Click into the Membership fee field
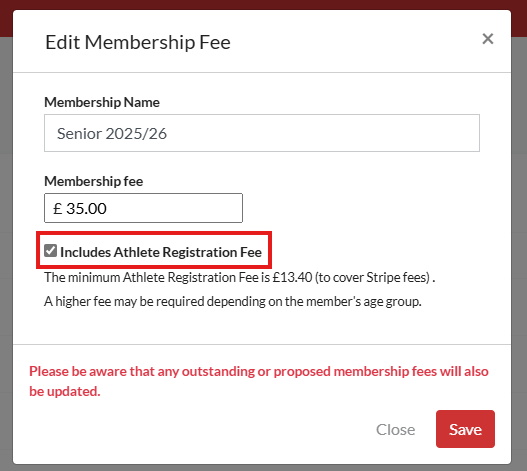Screen dimensions: 527x471 (143, 208)
